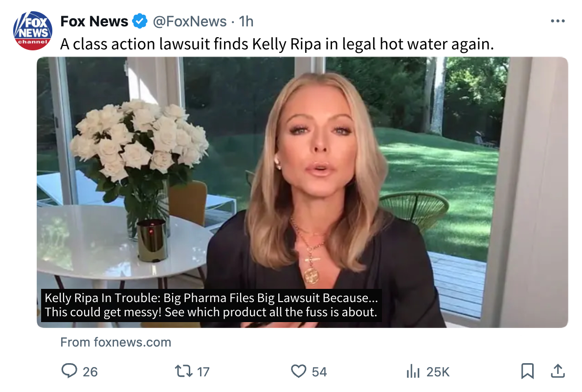Click the 54 likes count
Screen dimensions: 582x392
point(319,372)
